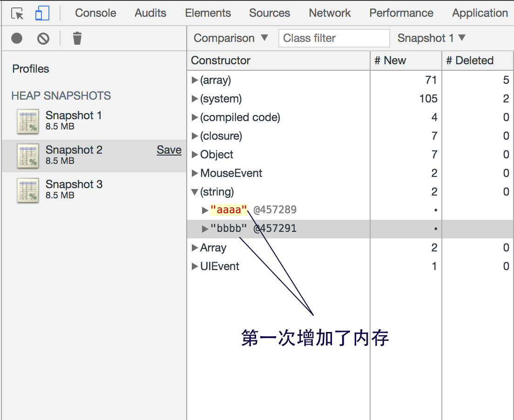This screenshot has width=514, height=420.
Task: Activate the inspect element picker icon
Action: click(x=17, y=14)
